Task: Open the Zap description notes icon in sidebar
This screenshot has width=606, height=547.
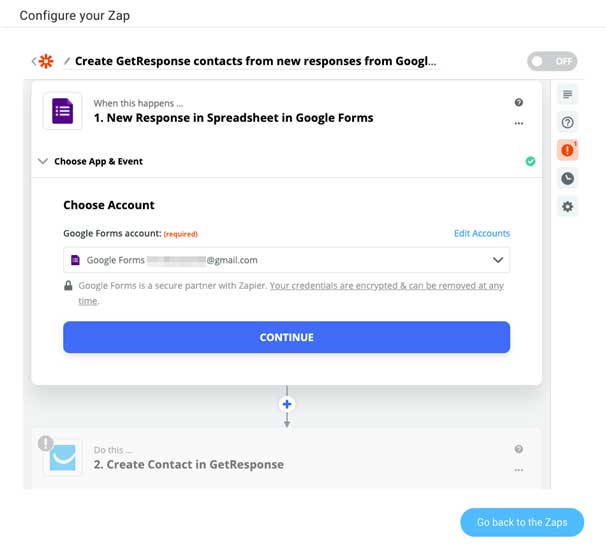Action: pos(567,94)
